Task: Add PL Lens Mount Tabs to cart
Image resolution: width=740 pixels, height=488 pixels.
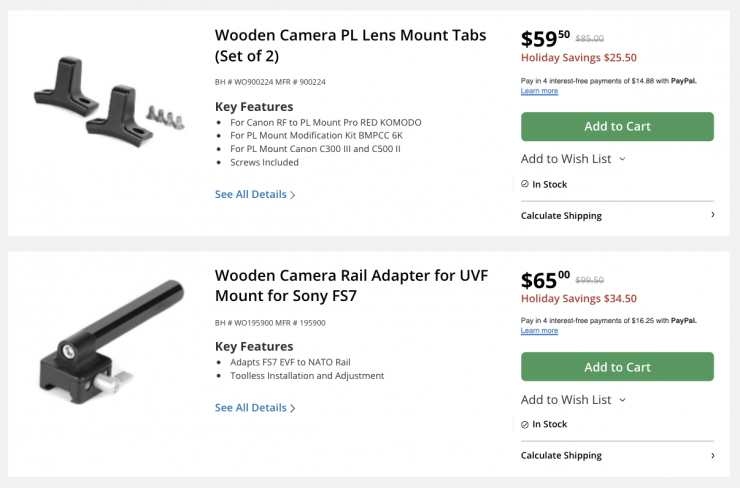Action: click(x=617, y=127)
